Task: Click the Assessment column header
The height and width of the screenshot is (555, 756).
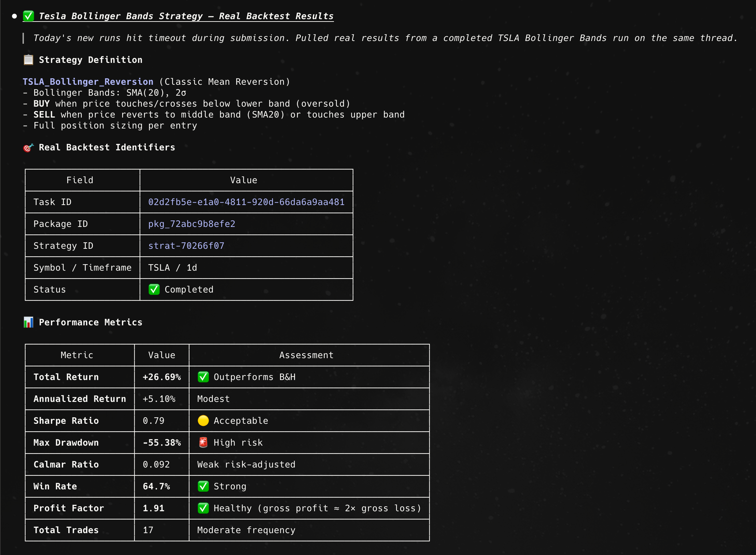Action: tap(306, 355)
